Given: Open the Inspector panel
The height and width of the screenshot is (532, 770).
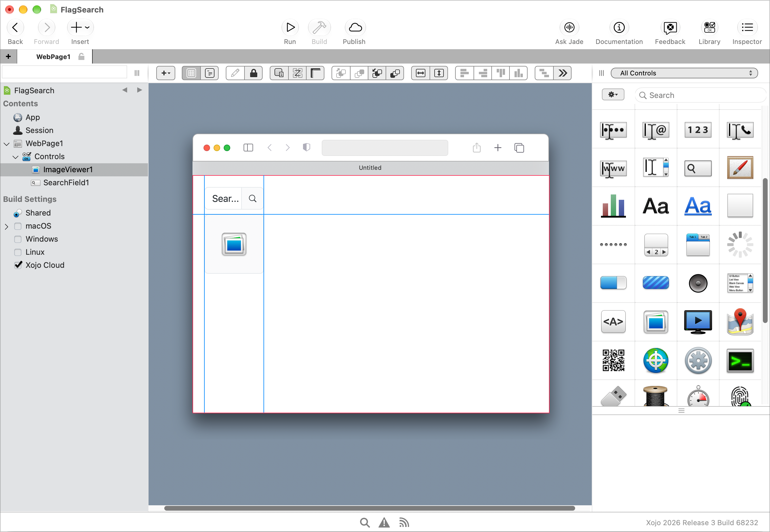Looking at the screenshot, I should coord(747,28).
